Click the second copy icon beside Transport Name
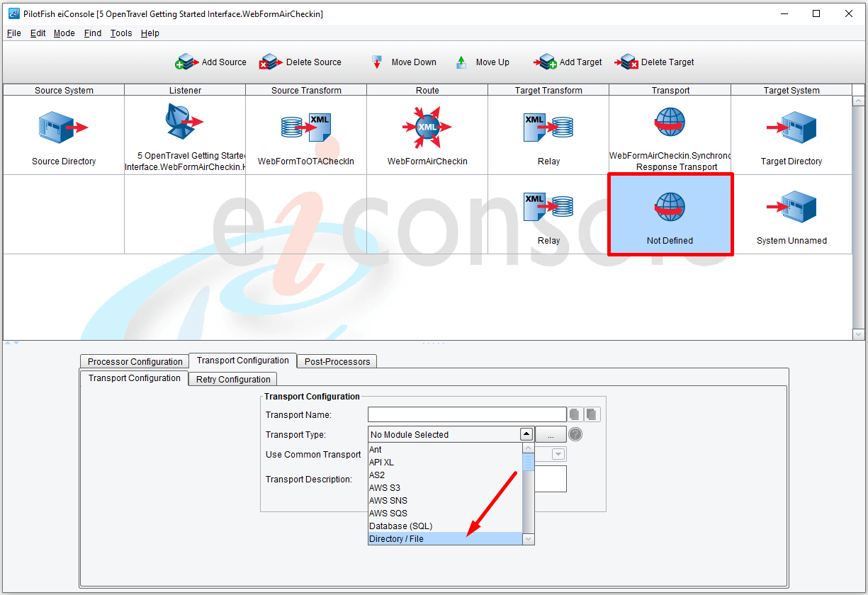 click(592, 414)
